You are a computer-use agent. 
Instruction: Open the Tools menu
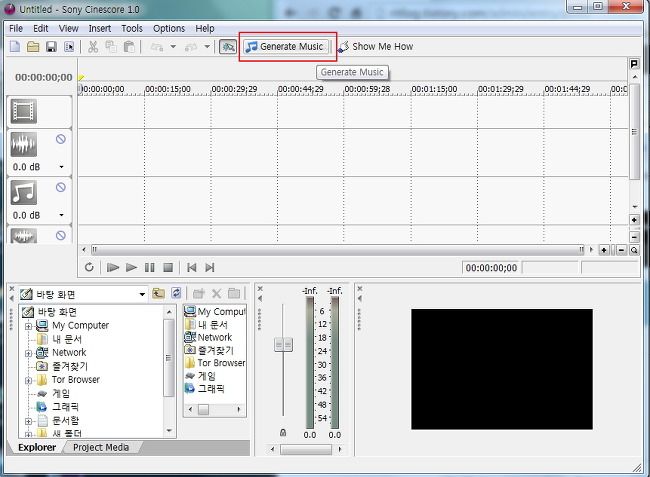[x=132, y=28]
